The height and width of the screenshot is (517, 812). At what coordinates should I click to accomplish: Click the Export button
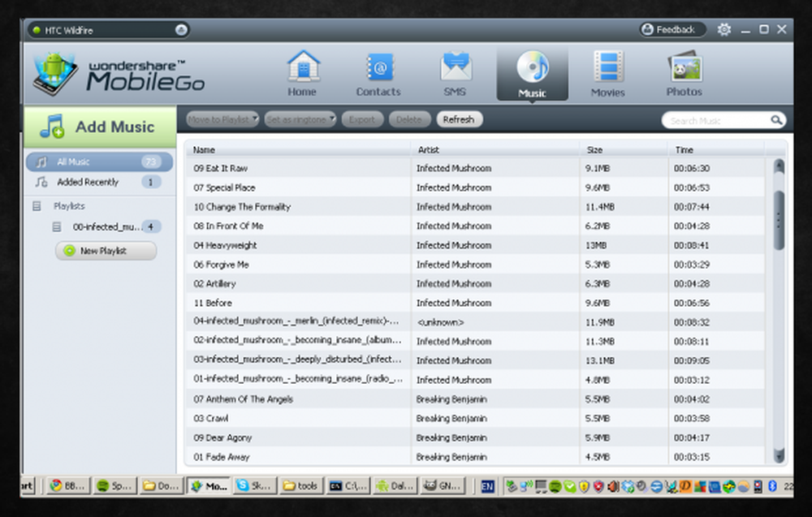[362, 119]
